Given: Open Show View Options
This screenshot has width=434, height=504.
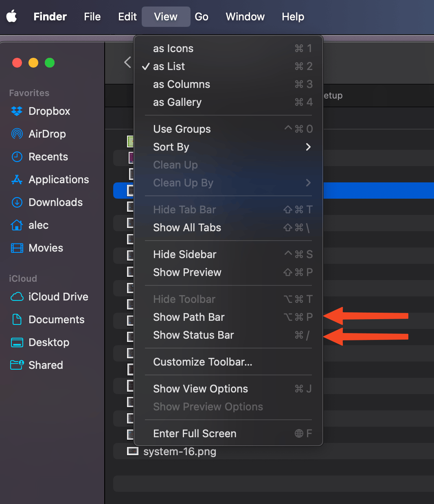Looking at the screenshot, I should pyautogui.click(x=200, y=389).
